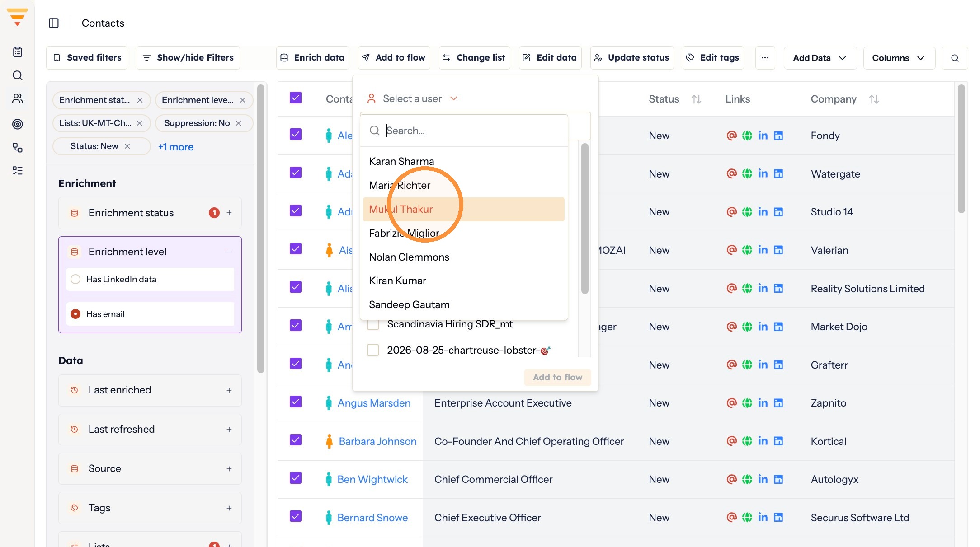The width and height of the screenshot is (980, 547).
Task: Open the Contacts people sidebar icon
Action: point(18,98)
